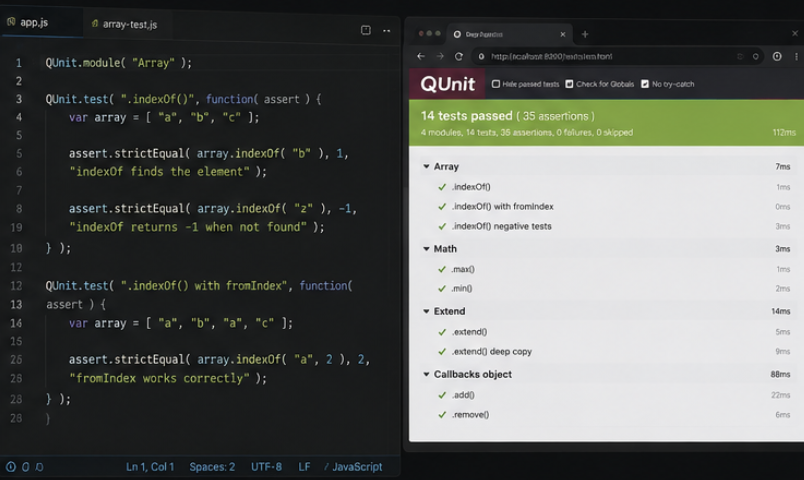Collapse the Extend module
Screen dimensions: 804x480
[x=426, y=311]
